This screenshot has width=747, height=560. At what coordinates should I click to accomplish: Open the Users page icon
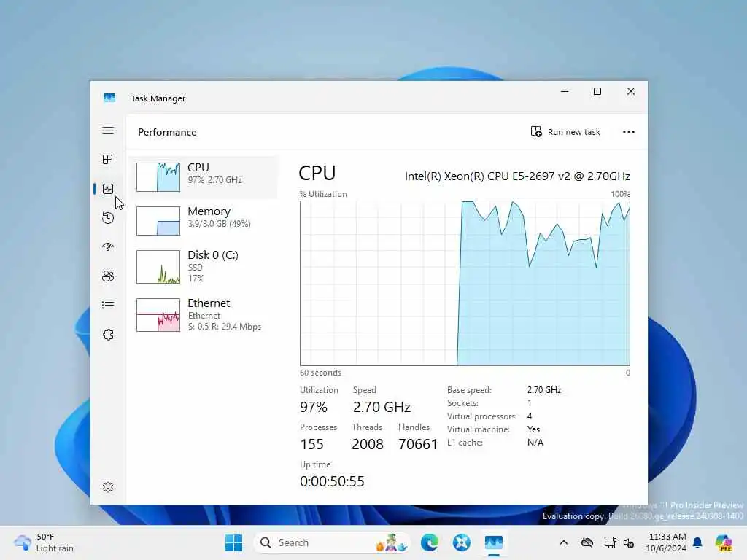tap(108, 276)
